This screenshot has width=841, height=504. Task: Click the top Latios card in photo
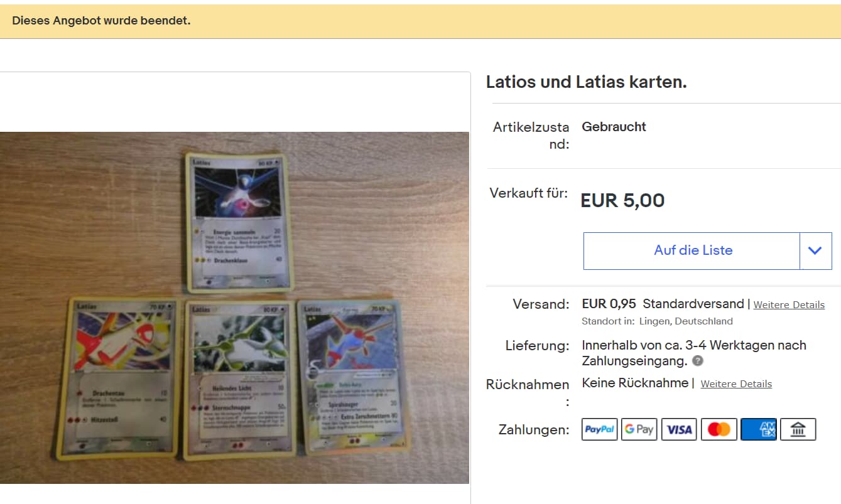[239, 222]
